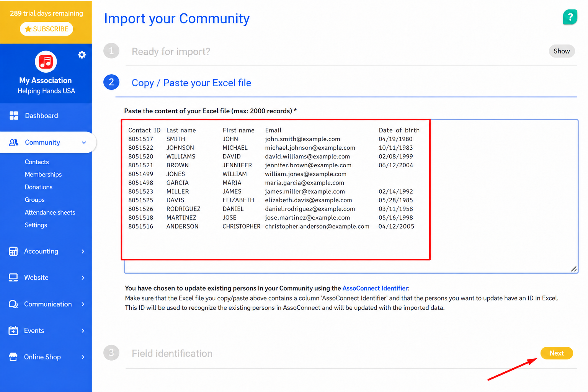Open the settings gear in sidebar header
Image resolution: width=588 pixels, height=392 pixels.
click(x=82, y=55)
